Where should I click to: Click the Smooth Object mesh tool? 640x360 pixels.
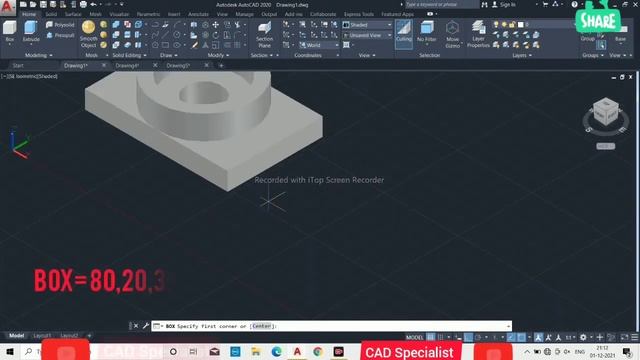tap(89, 34)
